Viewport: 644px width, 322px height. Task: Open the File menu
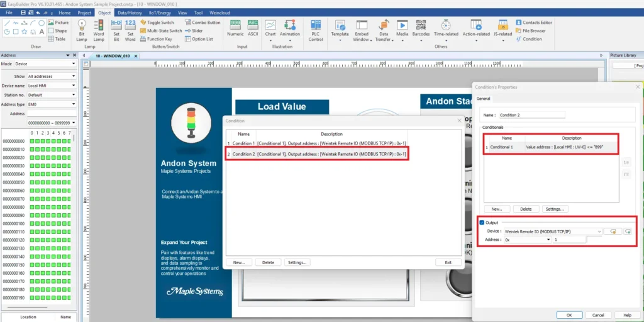(9, 13)
